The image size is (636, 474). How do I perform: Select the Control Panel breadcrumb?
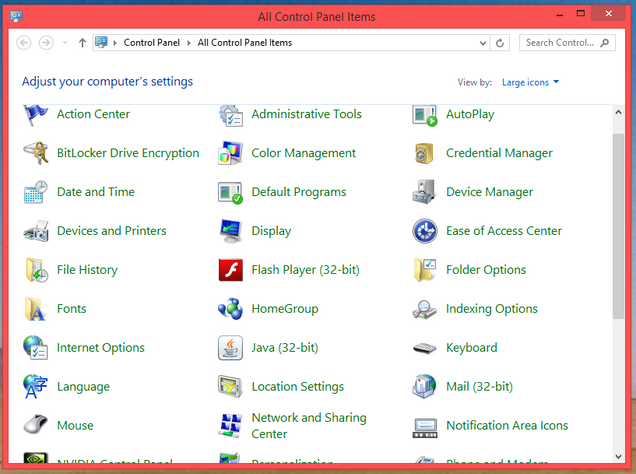click(152, 43)
